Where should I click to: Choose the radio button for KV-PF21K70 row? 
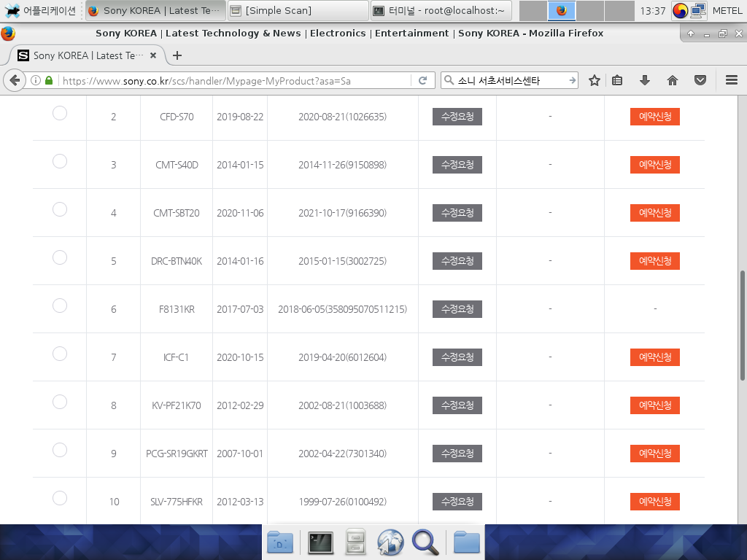point(60,402)
